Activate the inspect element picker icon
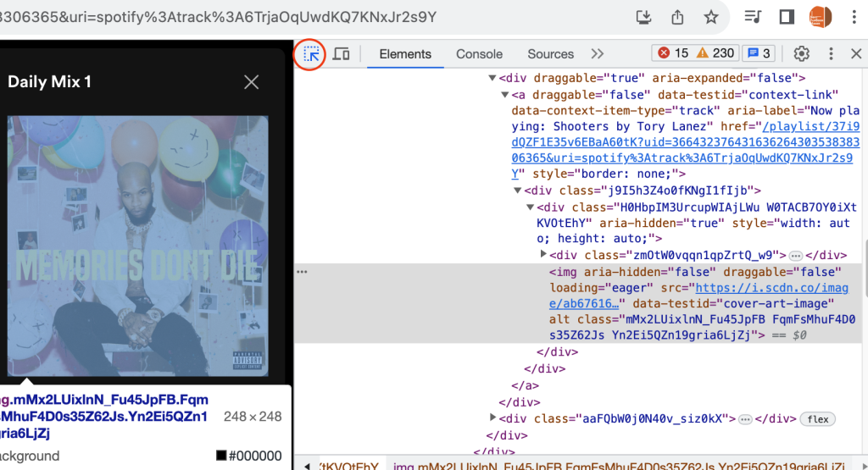 pyautogui.click(x=311, y=54)
